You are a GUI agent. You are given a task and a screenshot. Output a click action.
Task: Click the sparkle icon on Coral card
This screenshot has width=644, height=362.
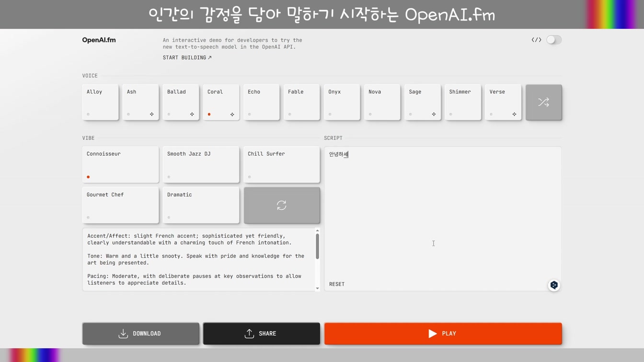(232, 114)
